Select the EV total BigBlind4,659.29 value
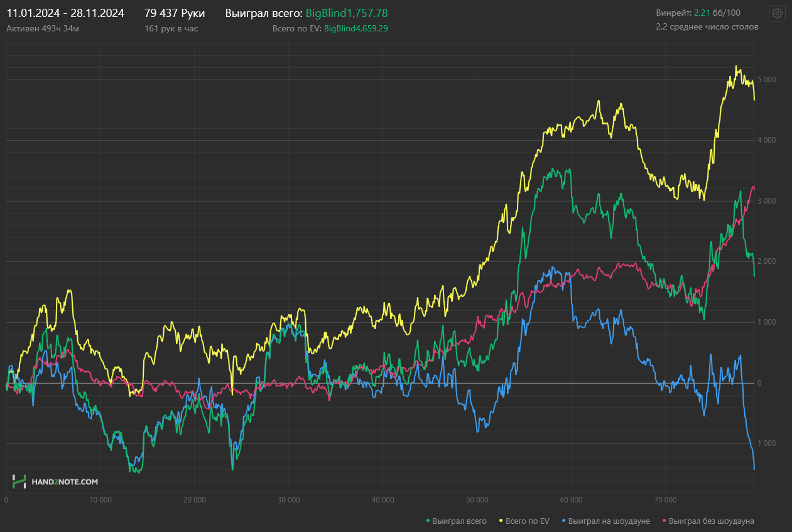The width and height of the screenshot is (792, 532). pyautogui.click(x=356, y=28)
